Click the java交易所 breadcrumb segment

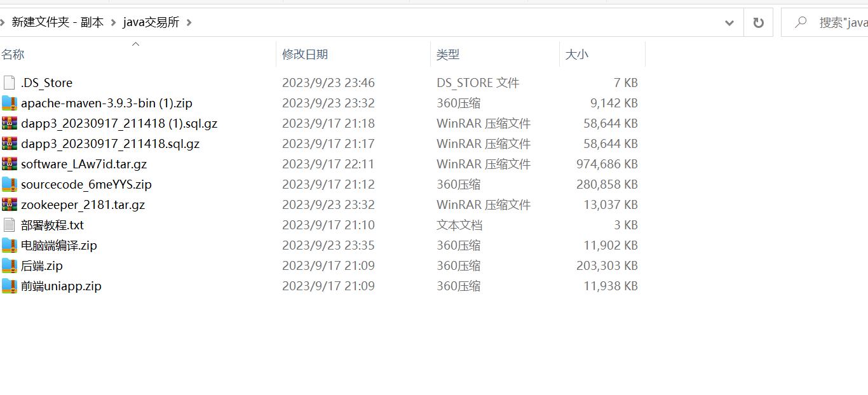point(151,23)
